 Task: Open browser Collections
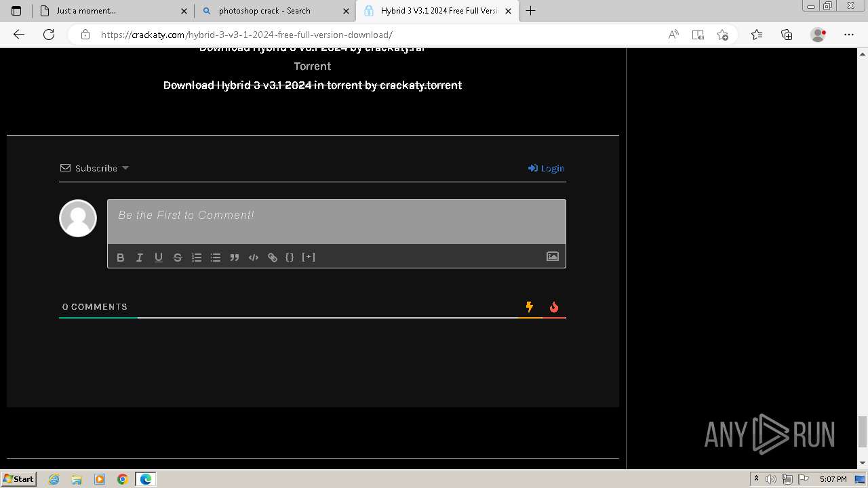tap(787, 35)
